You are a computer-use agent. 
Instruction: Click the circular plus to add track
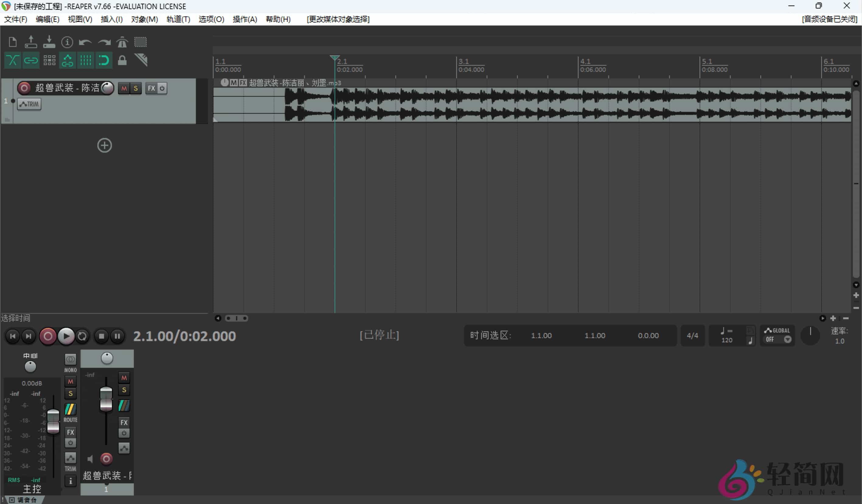tap(104, 145)
